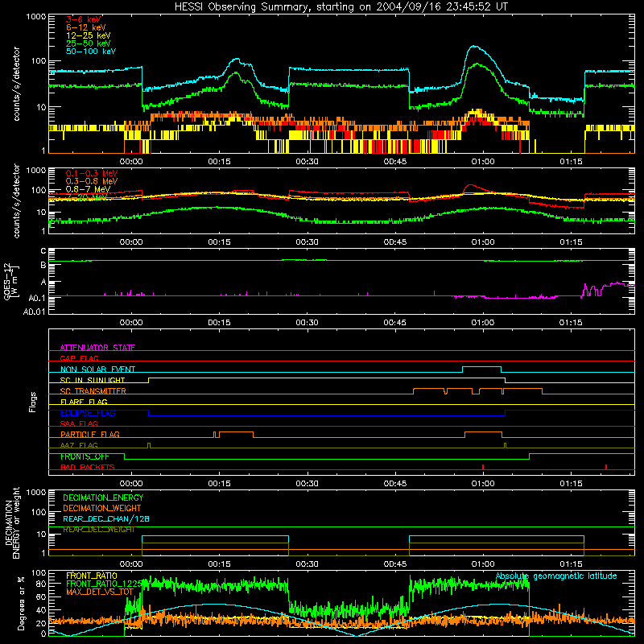Click the REAR_DEC_CHAN/128 legend label
Viewport: 644px width, 644px height.
[x=106, y=518]
